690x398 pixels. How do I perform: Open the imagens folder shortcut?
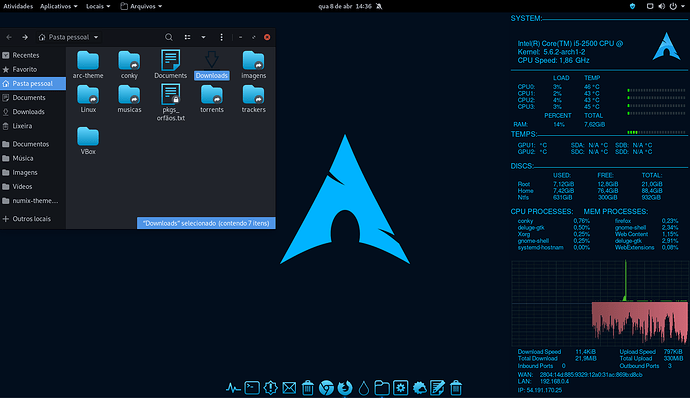click(x=253, y=65)
